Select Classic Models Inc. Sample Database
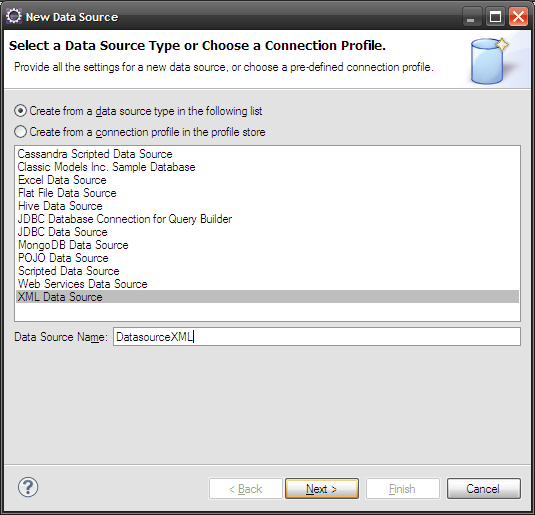The image size is (535, 515). 106,167
